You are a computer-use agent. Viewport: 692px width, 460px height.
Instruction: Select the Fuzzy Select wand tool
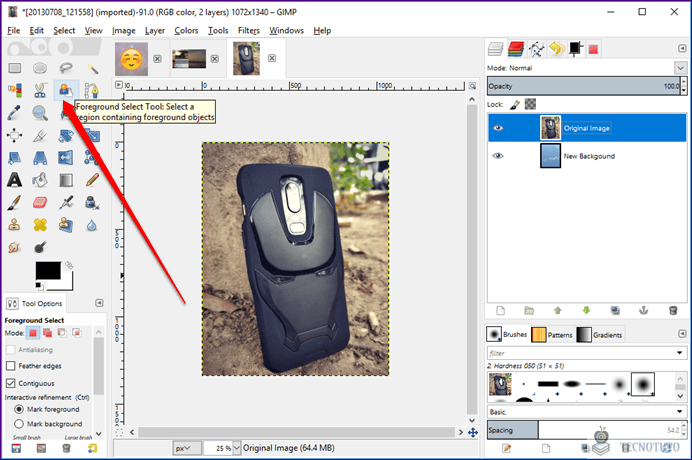tap(92, 68)
